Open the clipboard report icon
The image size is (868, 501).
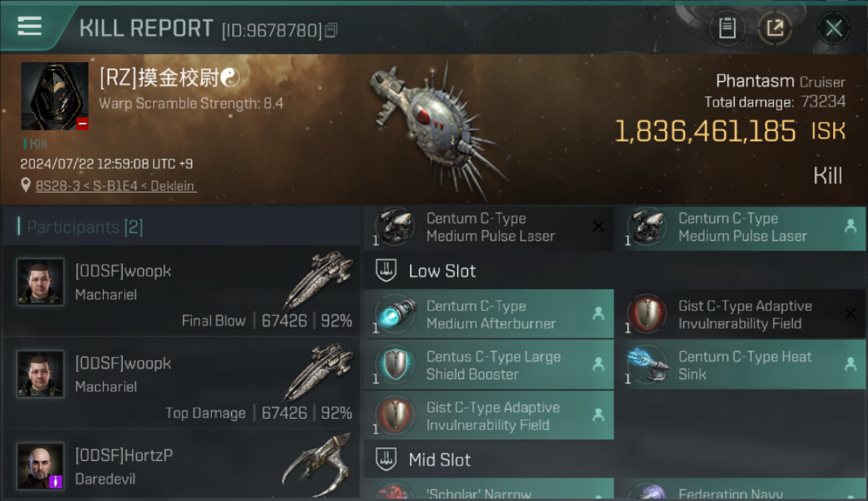tap(727, 28)
